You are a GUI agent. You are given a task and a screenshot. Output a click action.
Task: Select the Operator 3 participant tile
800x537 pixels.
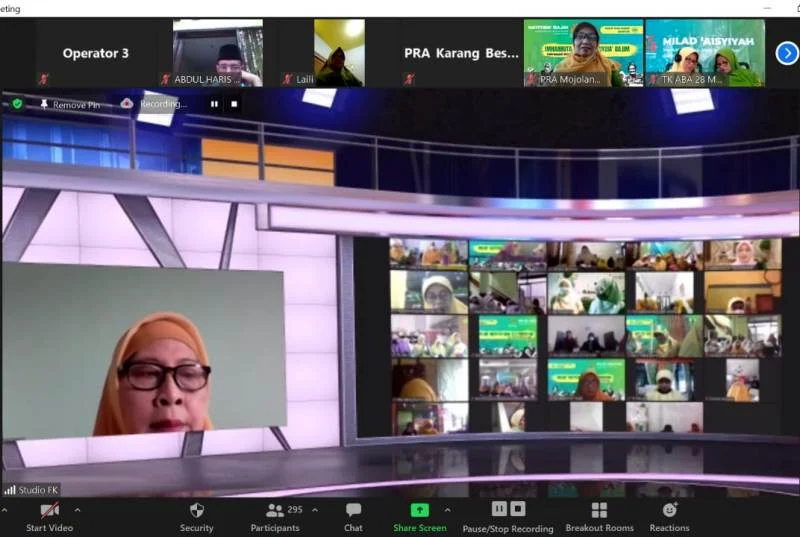tap(95, 53)
